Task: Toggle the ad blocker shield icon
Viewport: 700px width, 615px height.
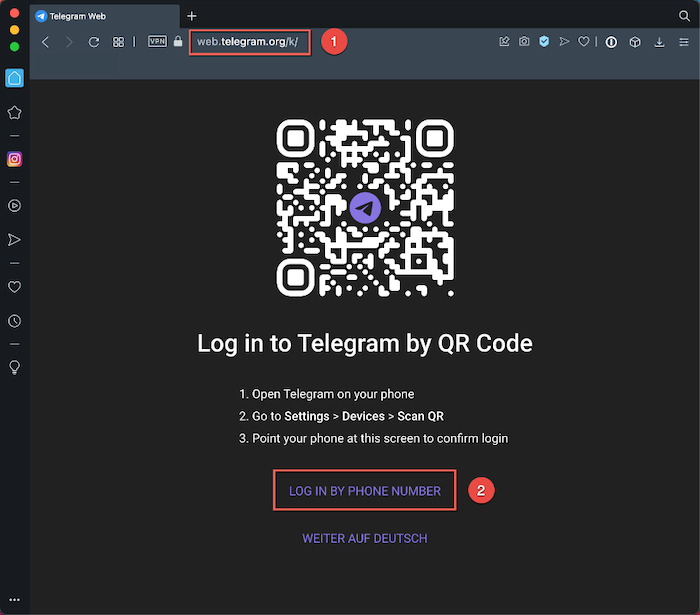Action: 544,42
